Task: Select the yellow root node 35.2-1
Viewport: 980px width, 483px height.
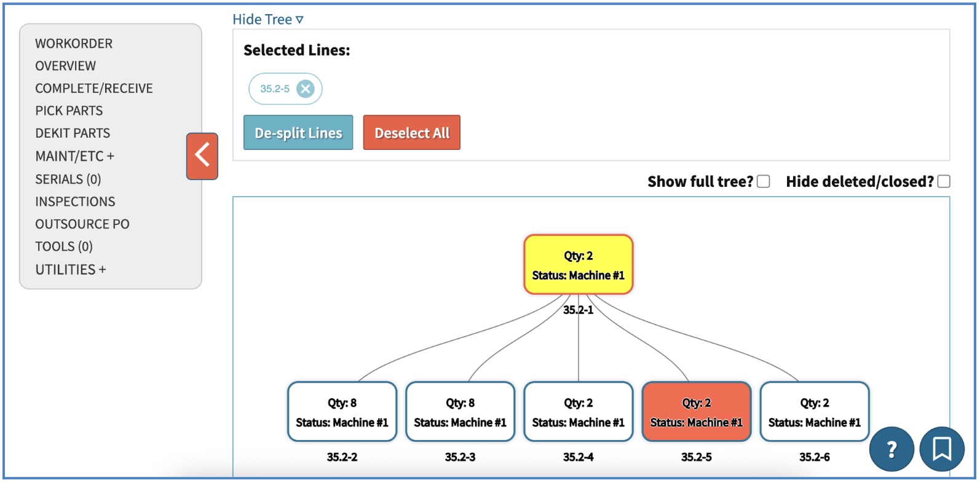Action: click(x=578, y=265)
